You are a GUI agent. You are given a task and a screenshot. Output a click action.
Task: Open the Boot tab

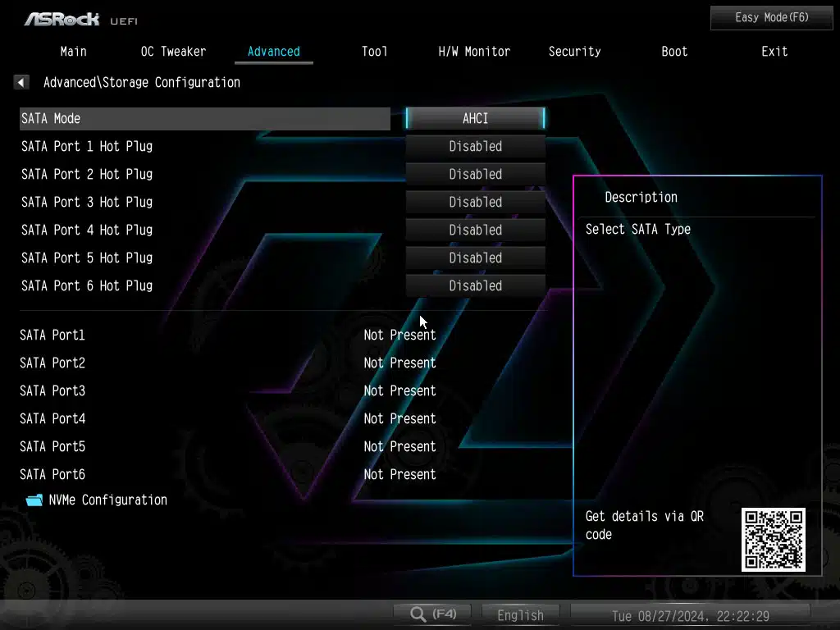[x=674, y=51]
